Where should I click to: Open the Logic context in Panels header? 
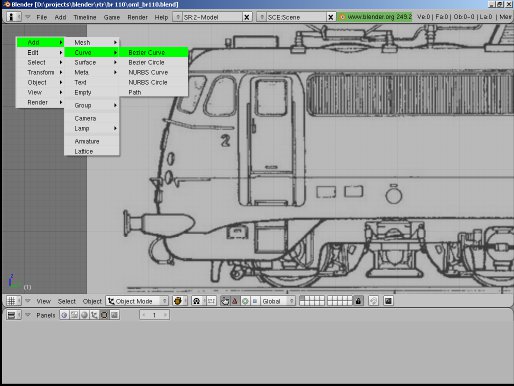pos(64,315)
